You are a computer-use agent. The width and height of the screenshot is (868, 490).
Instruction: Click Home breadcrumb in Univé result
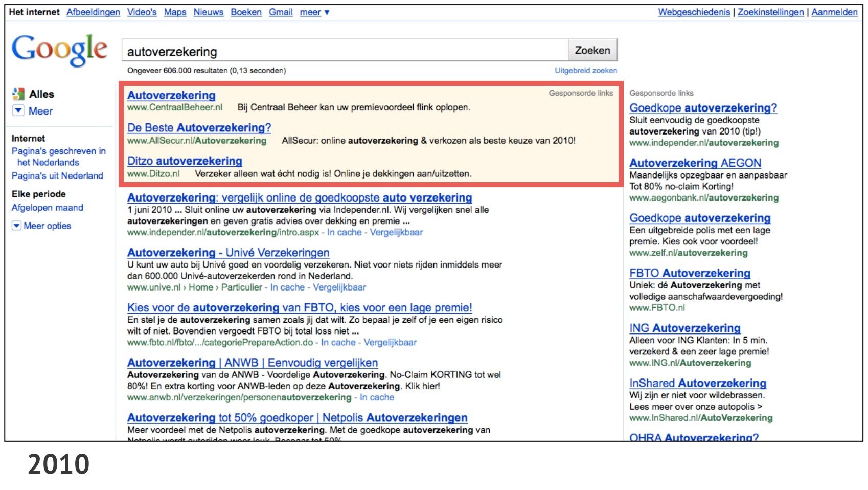(201, 287)
